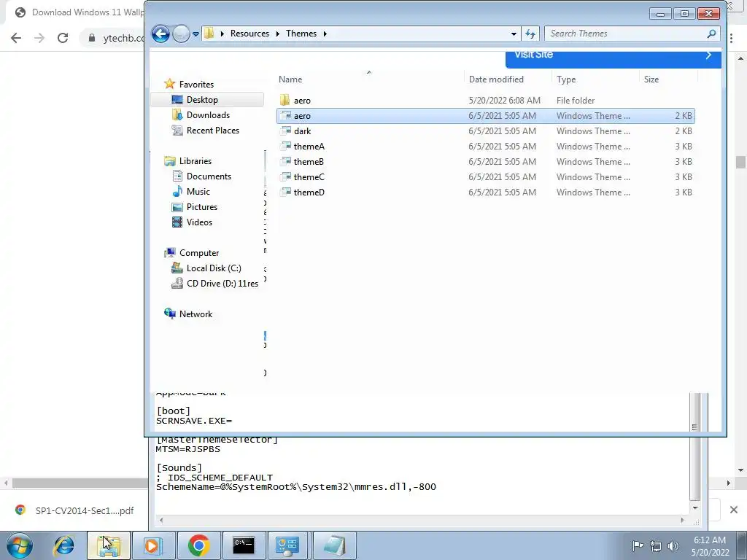The image size is (747, 560).
Task: Select the dark theme file icon
Action: [285, 131]
